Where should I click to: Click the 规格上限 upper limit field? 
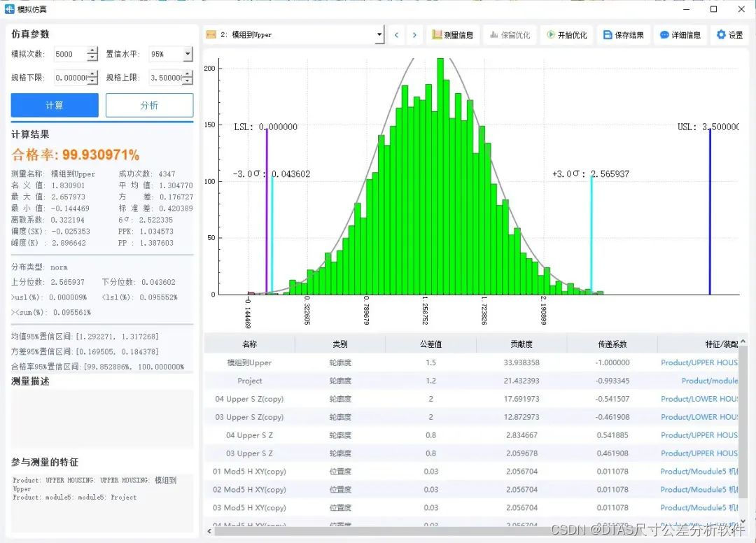(x=165, y=77)
